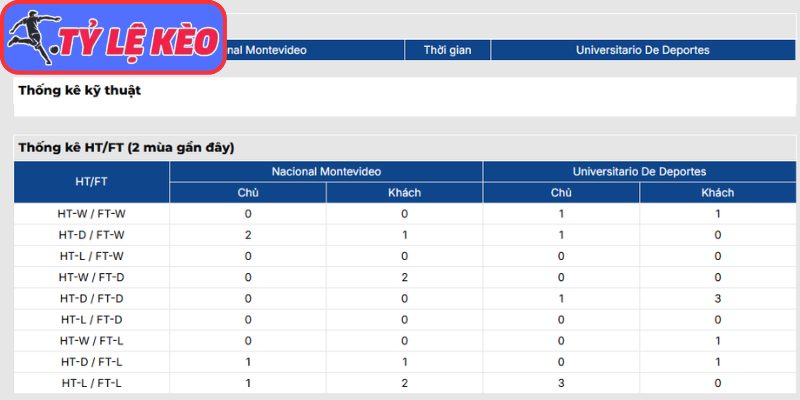Select Nacional Chủ value 0 in HT-W / FT-D row
The image size is (800, 400).
[x=248, y=278]
